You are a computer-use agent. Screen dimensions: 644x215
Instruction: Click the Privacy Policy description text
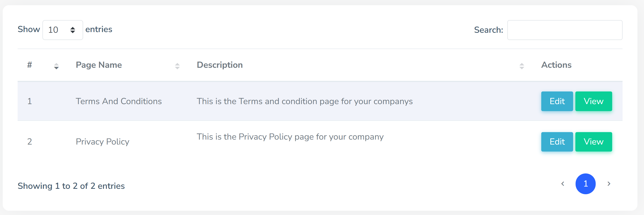click(290, 137)
